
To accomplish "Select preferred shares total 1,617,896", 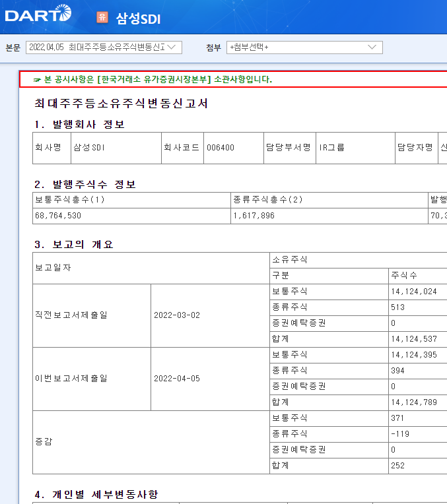I will (329, 216).
